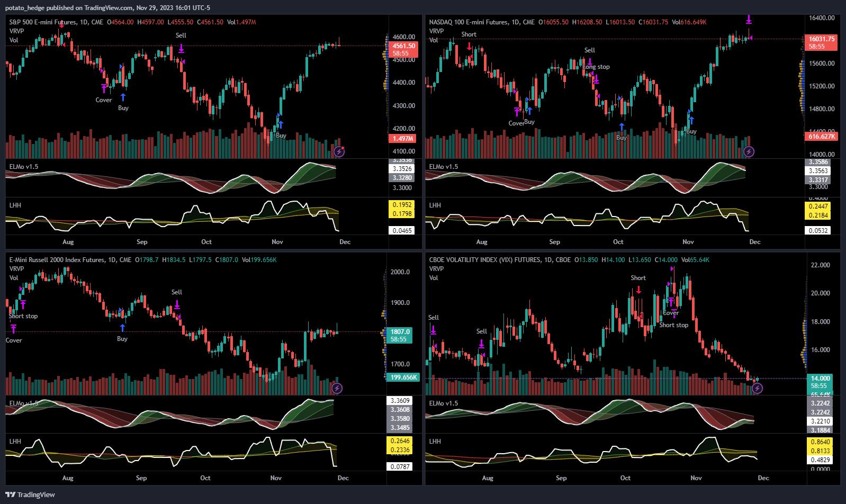The height and width of the screenshot is (504, 846).
Task: Click the ELMo v1.5 label in the VIX pane
Action: point(444,403)
